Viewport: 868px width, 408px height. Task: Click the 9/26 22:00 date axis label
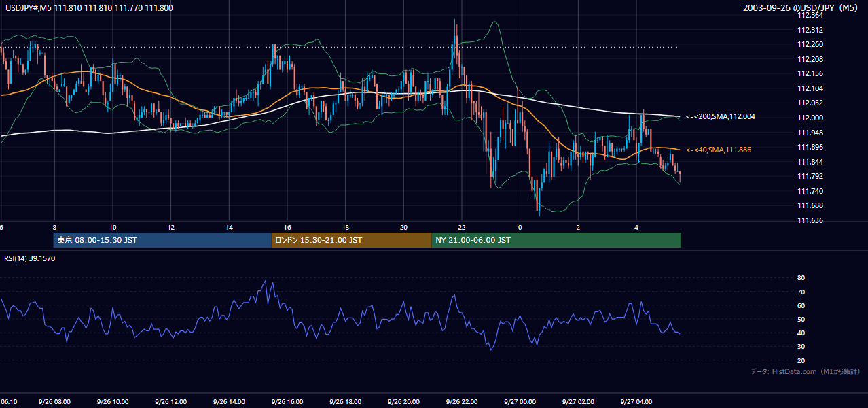[x=462, y=402]
